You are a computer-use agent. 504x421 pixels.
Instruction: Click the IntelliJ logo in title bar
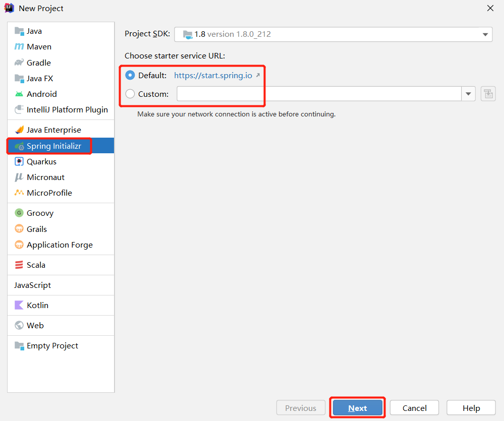9,8
